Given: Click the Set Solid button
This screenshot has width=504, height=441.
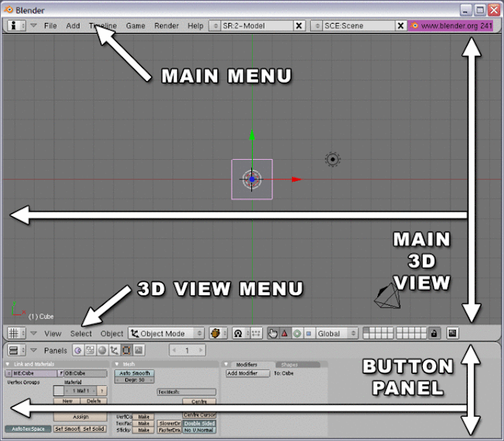Looking at the screenshot, I should (x=94, y=428).
